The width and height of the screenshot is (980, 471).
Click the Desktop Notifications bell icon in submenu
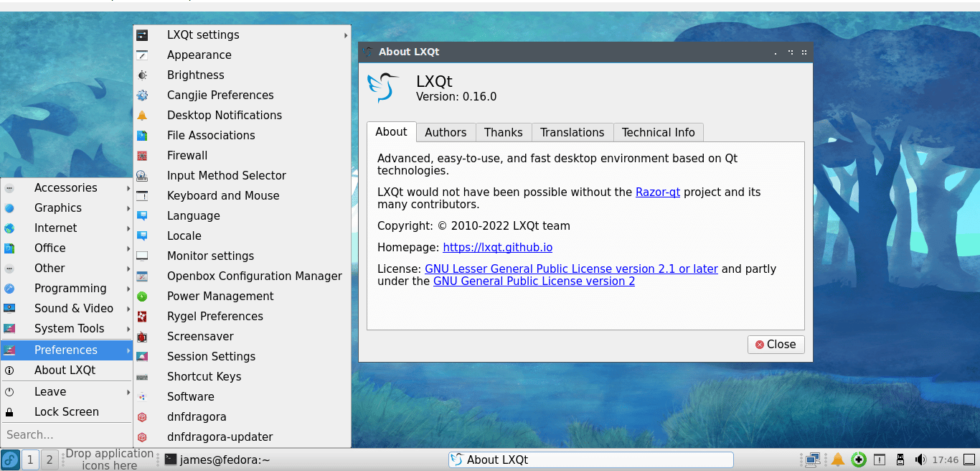click(x=142, y=116)
